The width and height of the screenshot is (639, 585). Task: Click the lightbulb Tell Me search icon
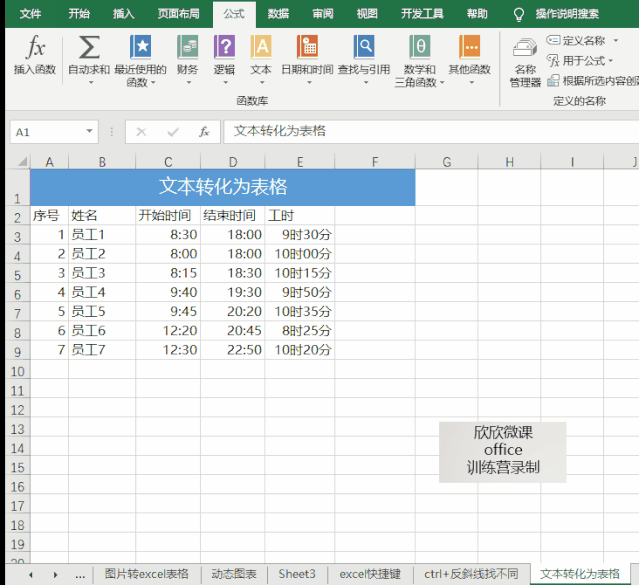click(518, 15)
